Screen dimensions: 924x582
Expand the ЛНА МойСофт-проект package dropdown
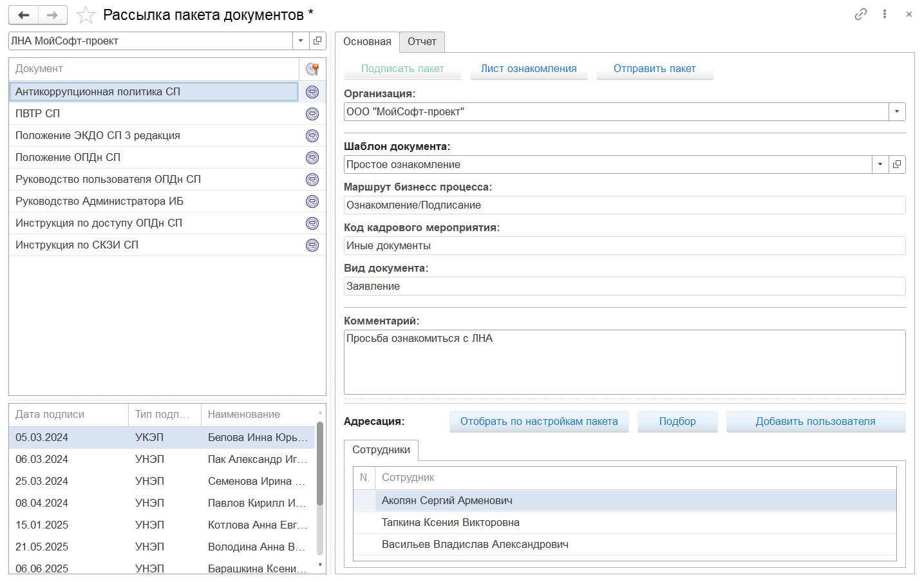tap(301, 41)
